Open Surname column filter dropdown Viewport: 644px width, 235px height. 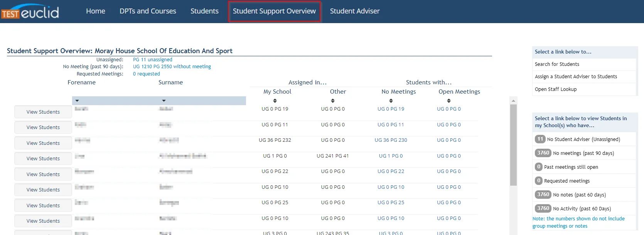point(164,101)
